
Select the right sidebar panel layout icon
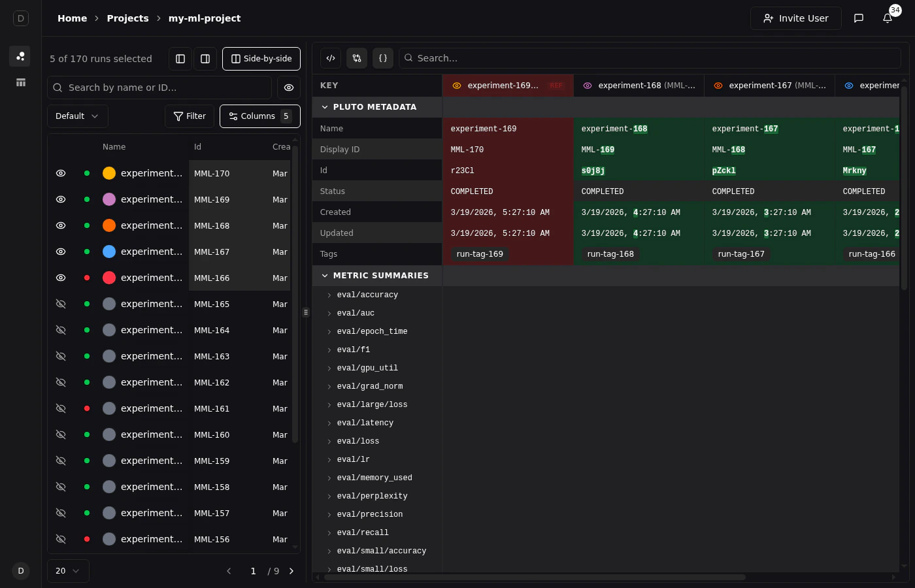click(205, 59)
